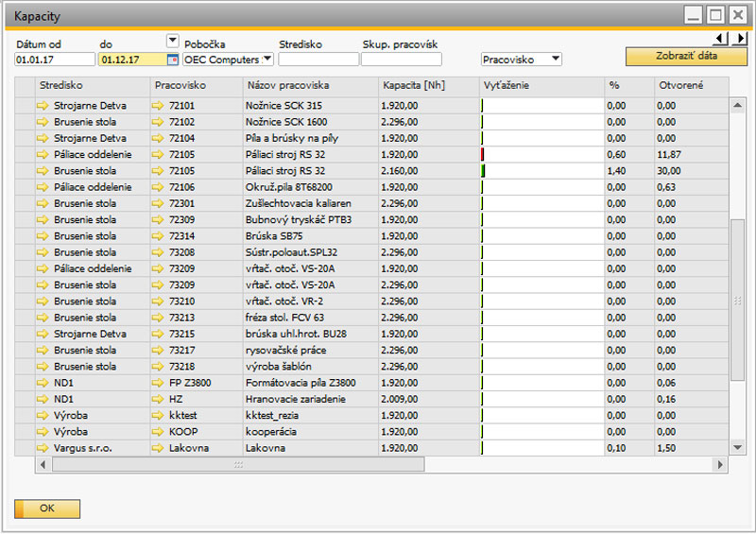Click the previous record left arrow
756x534 pixels.
[721, 39]
